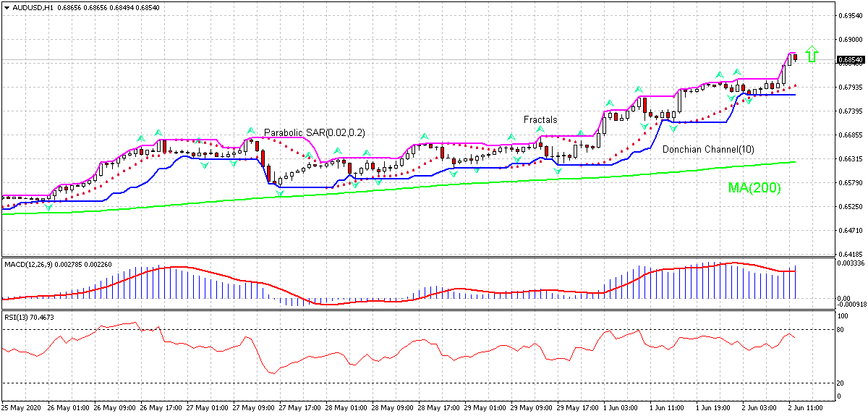Screen dimensions: 868x416
Task: Click the 0.003336 MACD scale value
Action: pyautogui.click(x=851, y=266)
